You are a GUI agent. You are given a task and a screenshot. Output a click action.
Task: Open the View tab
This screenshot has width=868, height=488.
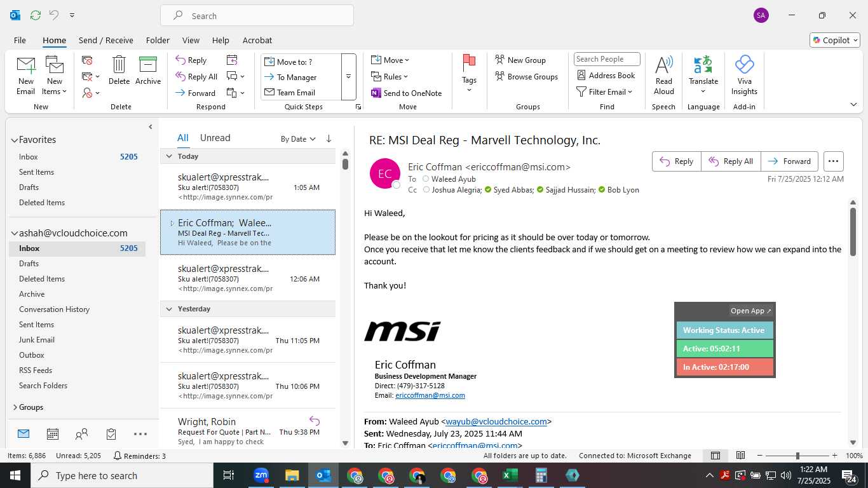click(191, 40)
